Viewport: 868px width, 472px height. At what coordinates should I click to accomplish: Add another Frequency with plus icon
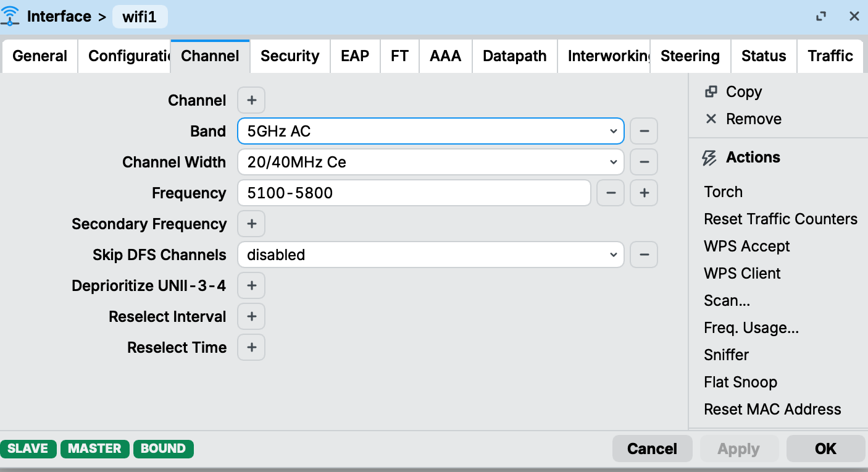click(644, 193)
